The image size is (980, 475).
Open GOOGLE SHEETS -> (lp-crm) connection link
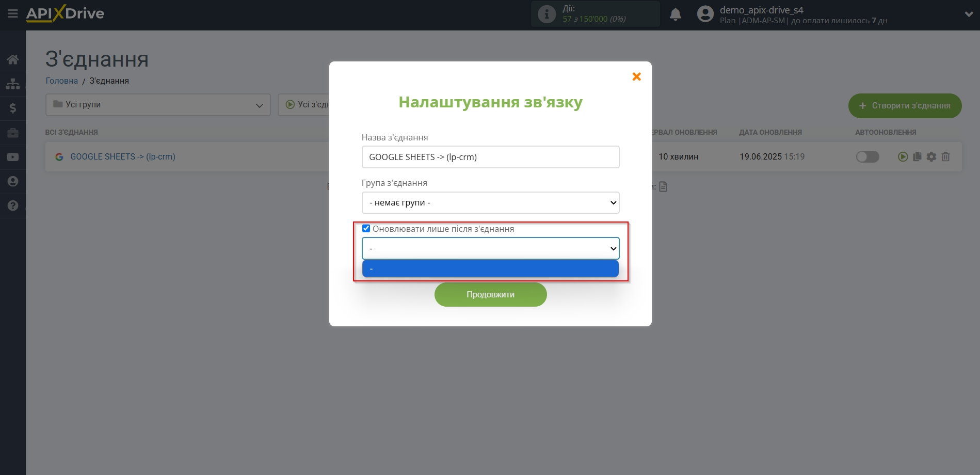pyautogui.click(x=123, y=156)
